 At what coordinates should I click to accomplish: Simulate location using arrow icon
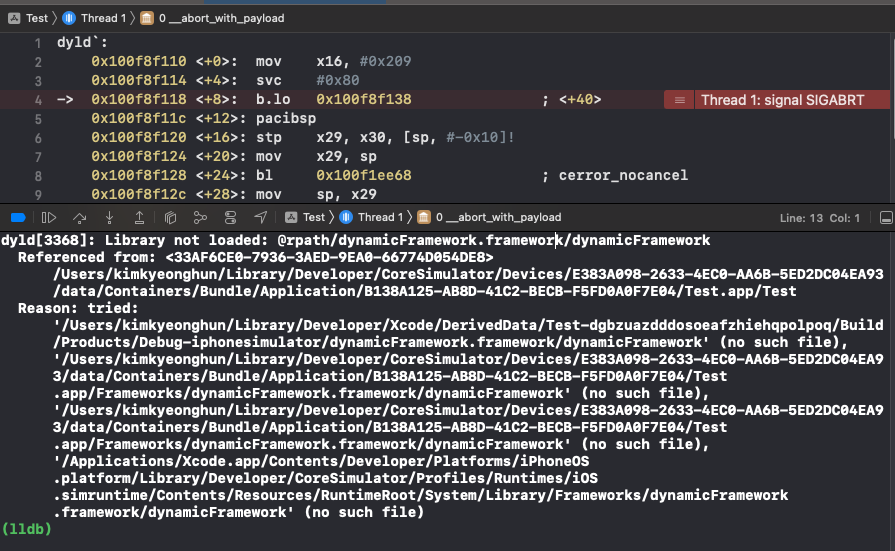click(260, 218)
